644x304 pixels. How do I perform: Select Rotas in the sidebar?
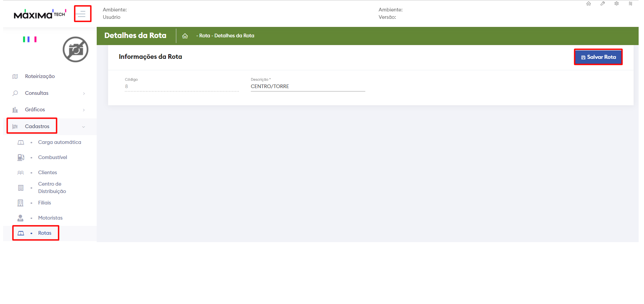coord(45,233)
